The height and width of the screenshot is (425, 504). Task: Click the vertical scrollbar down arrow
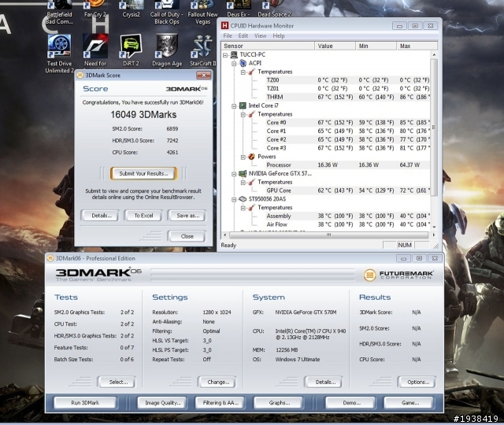coord(434,227)
